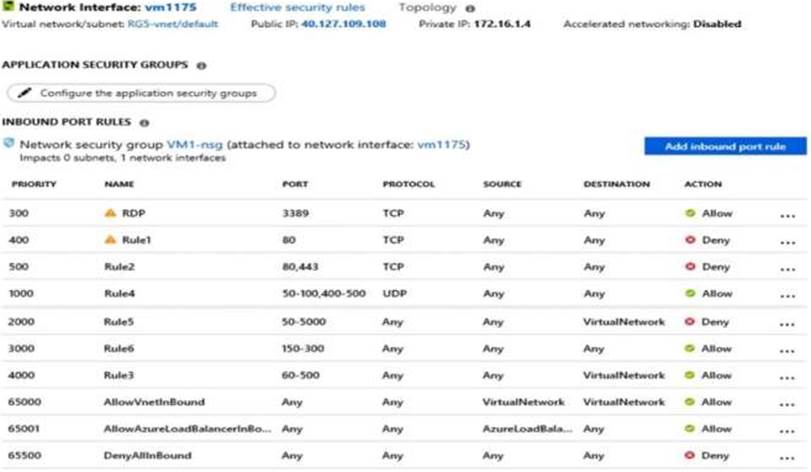Click the green Allow icon on RDP row
Viewport: 811px width, 472px height.
[689, 213]
